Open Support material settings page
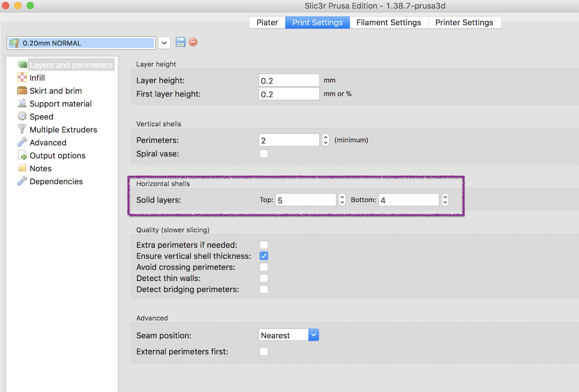The height and width of the screenshot is (392, 579). click(60, 103)
